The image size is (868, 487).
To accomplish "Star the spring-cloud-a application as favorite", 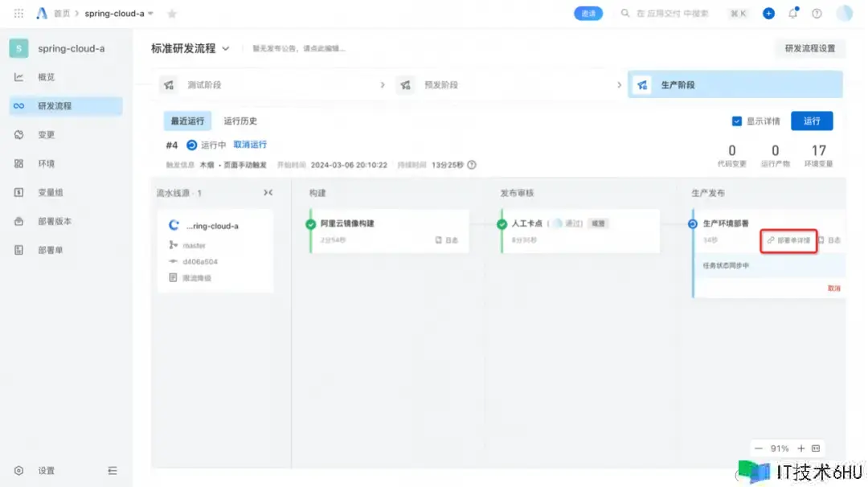I will [x=171, y=14].
